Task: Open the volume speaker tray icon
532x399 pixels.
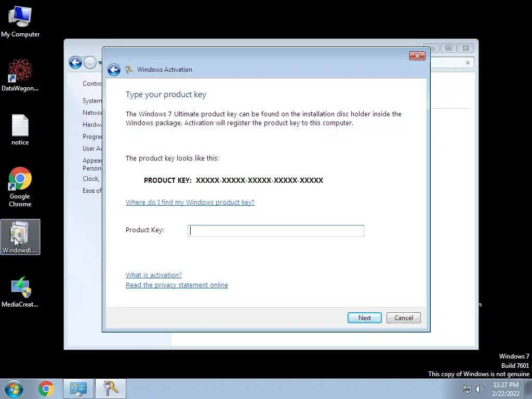Action: 480,389
